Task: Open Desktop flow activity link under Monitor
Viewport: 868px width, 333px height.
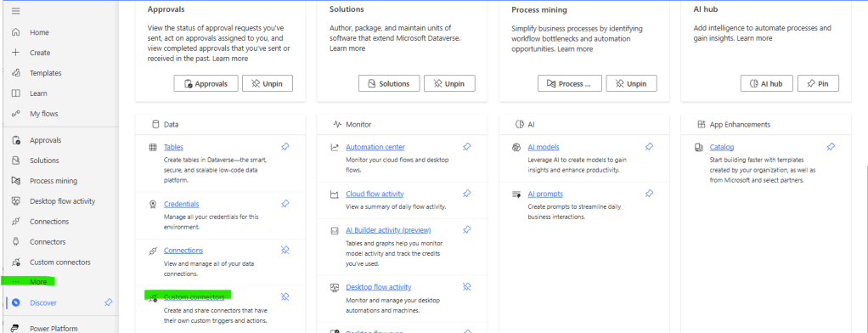Action: (379, 287)
